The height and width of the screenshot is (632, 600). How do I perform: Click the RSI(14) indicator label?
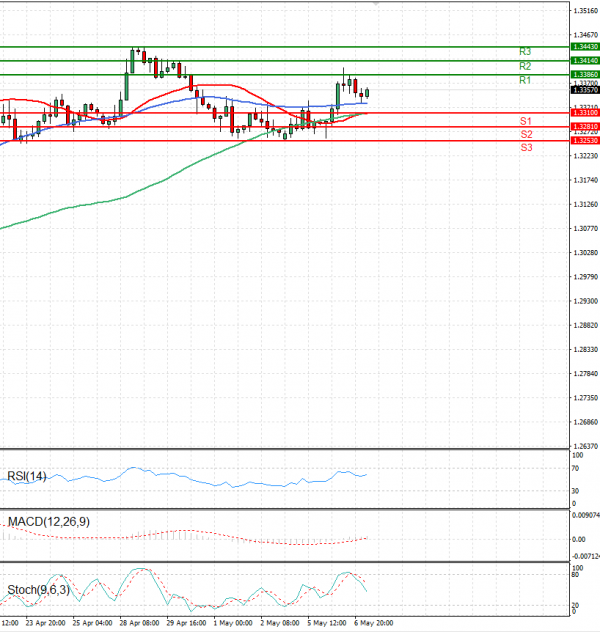27,476
